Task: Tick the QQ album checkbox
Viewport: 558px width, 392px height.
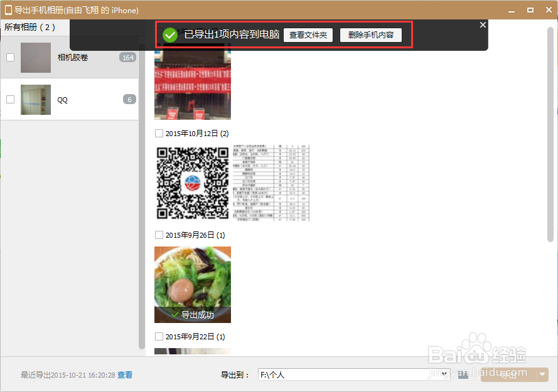Action: 10,99
